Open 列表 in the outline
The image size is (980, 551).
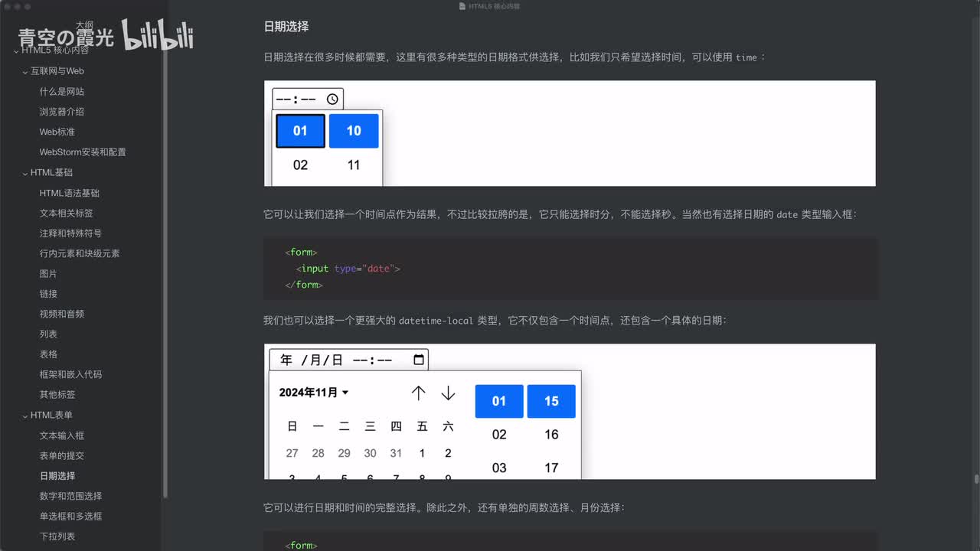point(48,334)
